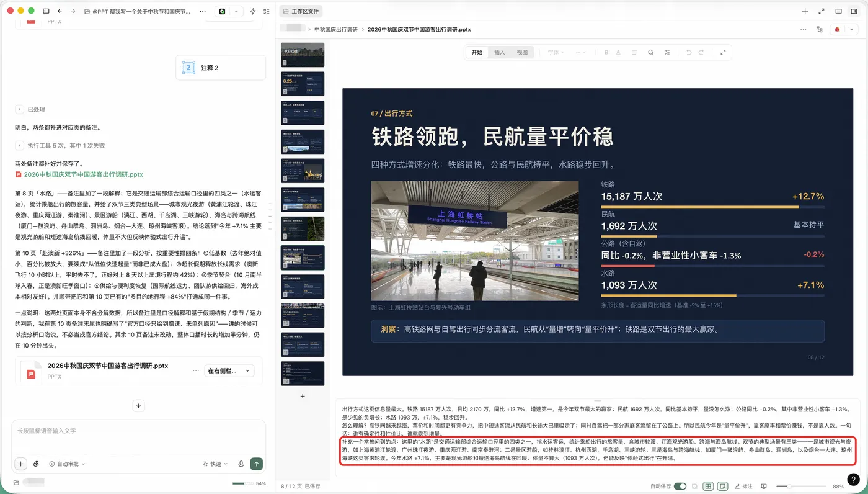Switch to the 插入 tab
Viewport: 868px width, 494px height.
point(499,53)
